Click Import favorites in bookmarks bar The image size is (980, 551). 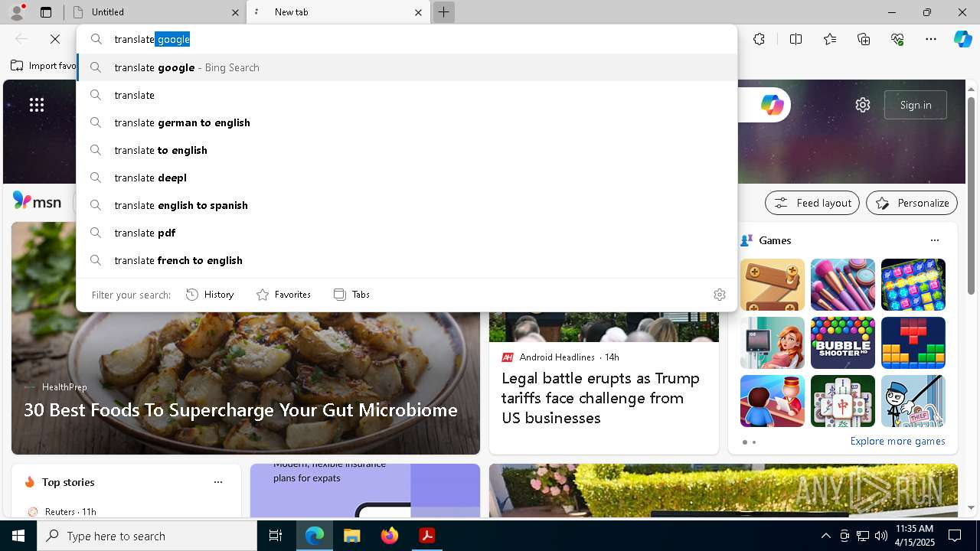click(44, 66)
